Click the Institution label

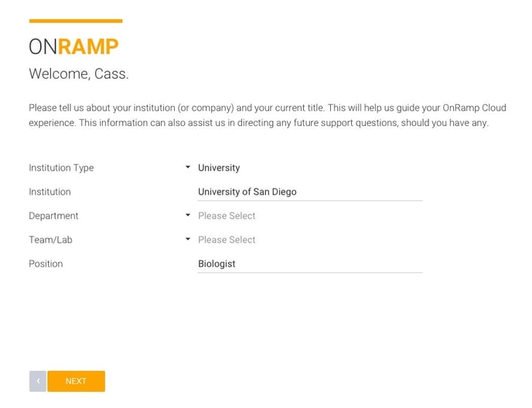click(x=49, y=192)
